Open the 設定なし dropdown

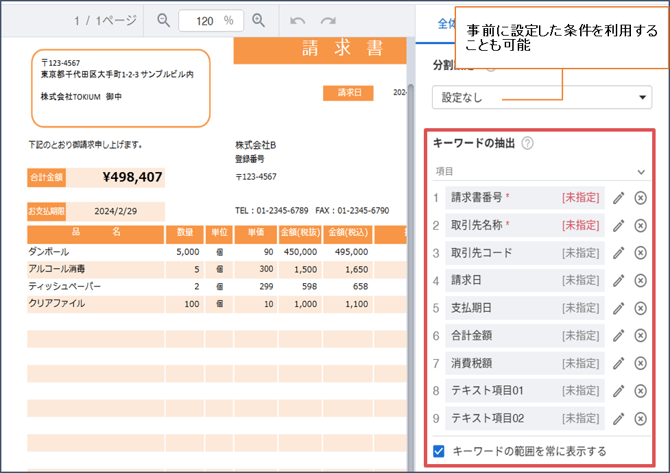(541, 97)
